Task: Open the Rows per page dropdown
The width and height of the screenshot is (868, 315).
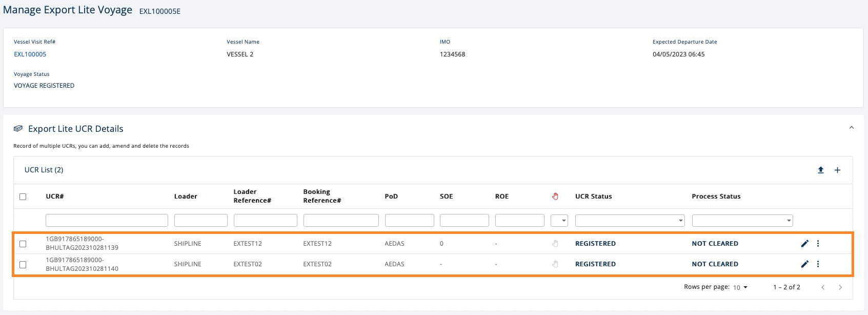Action: (740, 287)
